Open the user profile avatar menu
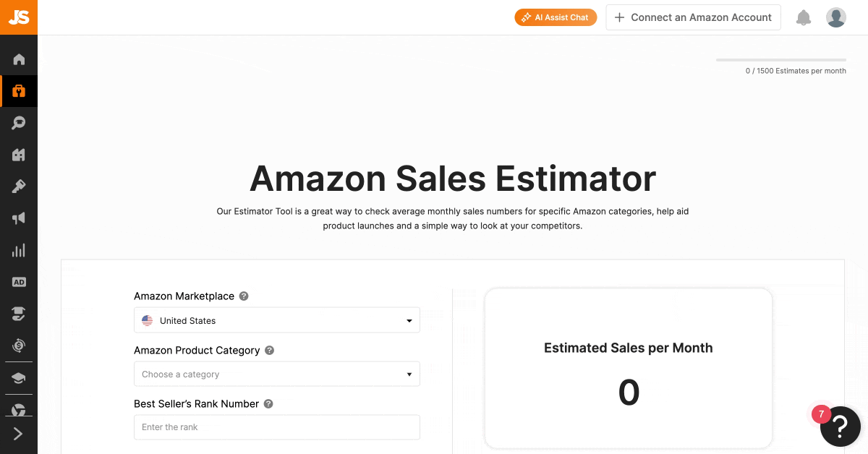Screen dimensions: 868x454 pyautogui.click(x=836, y=17)
